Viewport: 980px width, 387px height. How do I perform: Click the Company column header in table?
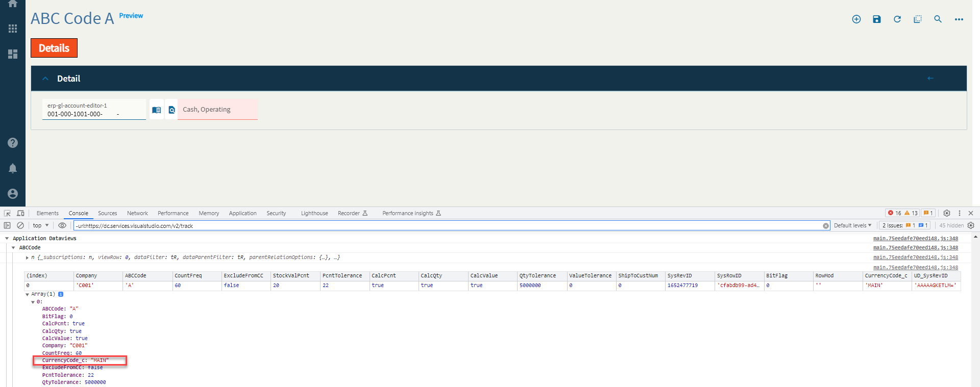pos(98,276)
